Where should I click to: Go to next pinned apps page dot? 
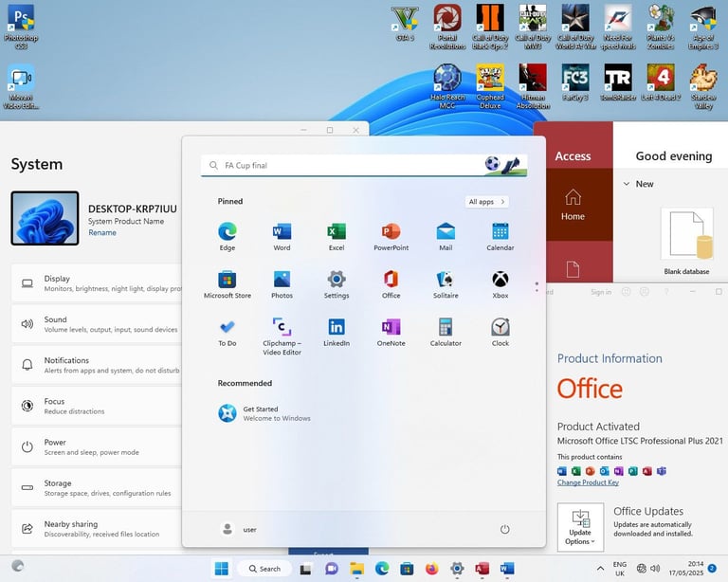point(537,291)
